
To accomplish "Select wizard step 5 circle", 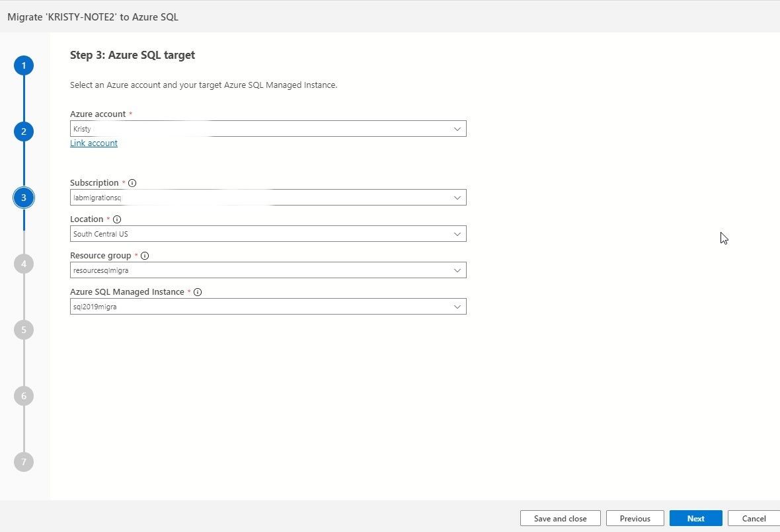I will [x=23, y=330].
